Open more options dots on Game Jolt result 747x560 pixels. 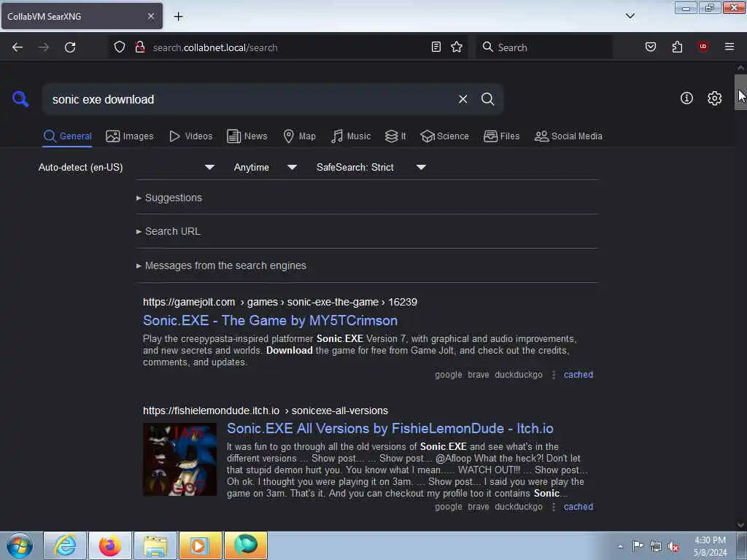(553, 375)
